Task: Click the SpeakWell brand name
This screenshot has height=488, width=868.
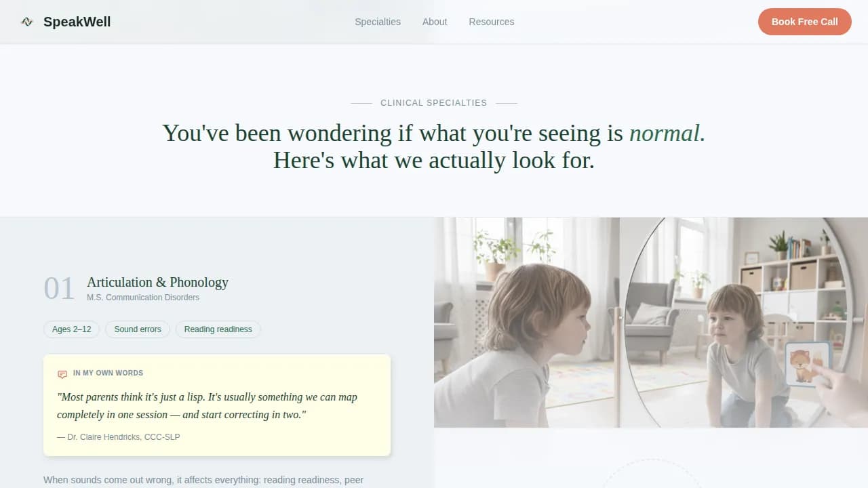Action: click(x=77, y=22)
